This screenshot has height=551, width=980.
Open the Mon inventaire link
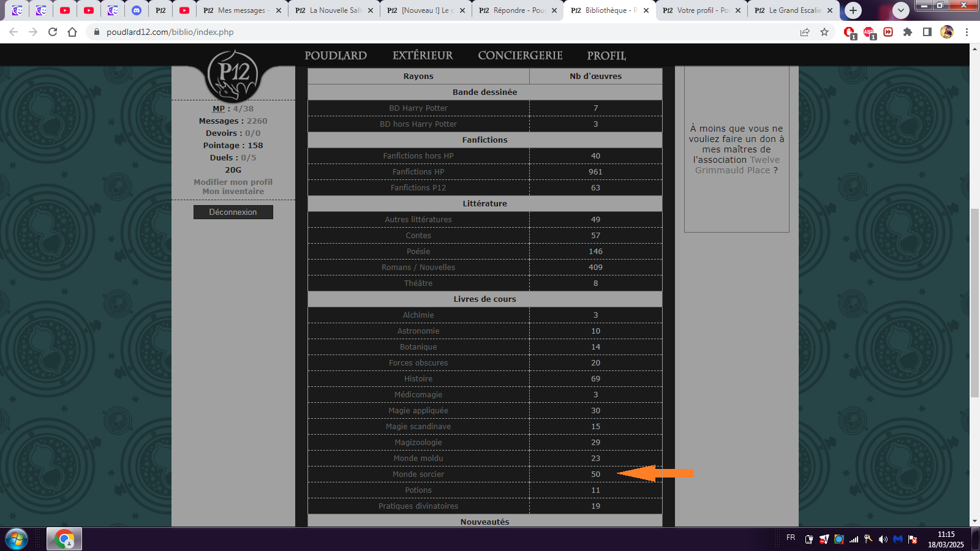click(x=233, y=192)
